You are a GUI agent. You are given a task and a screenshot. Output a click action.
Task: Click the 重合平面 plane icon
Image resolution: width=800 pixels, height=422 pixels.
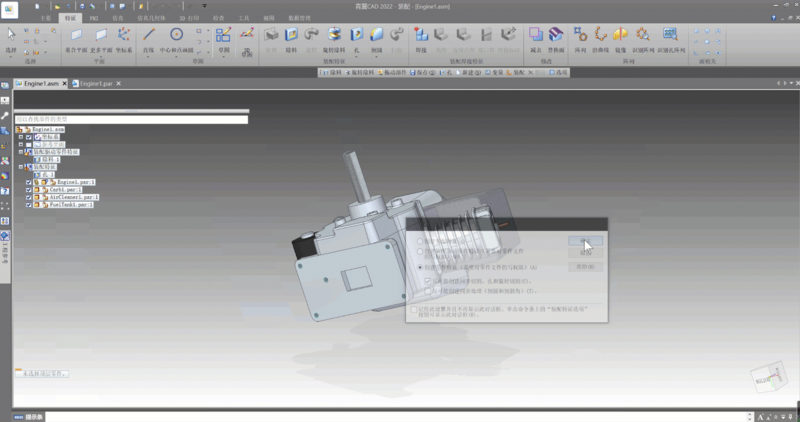(74, 36)
